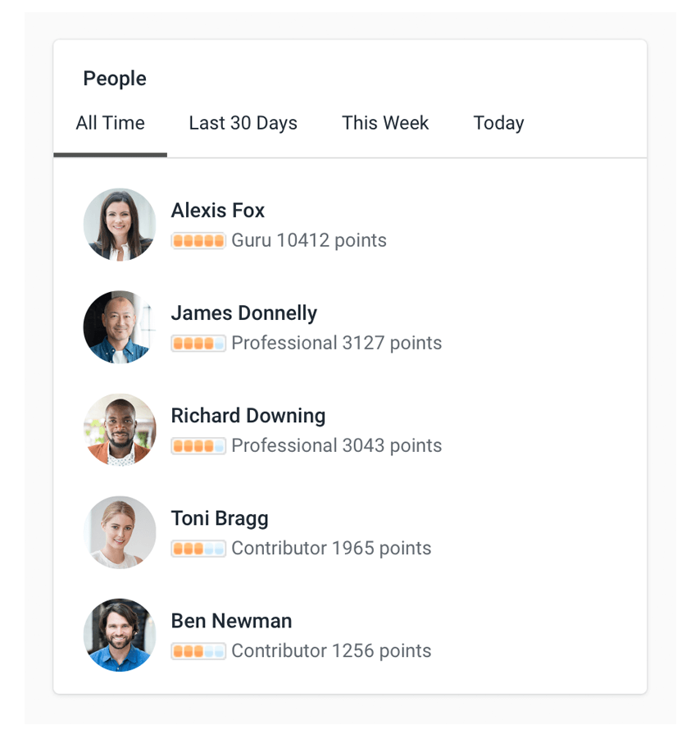The image size is (700, 743).
Task: Click the name Richard Downing
Action: click(248, 416)
